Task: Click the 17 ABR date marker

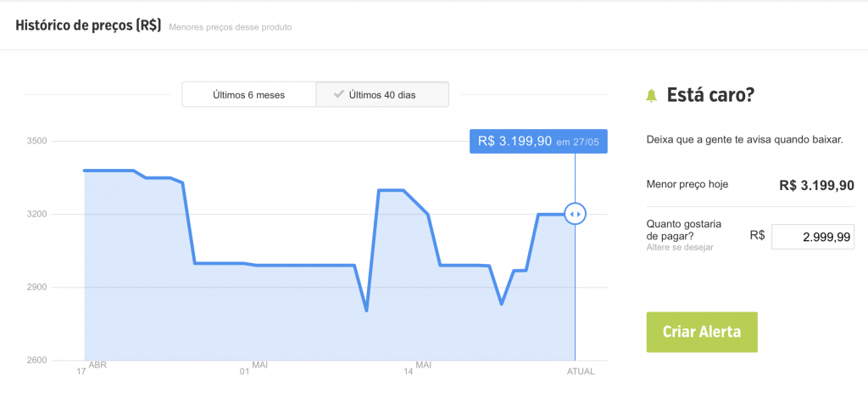Action: (92, 368)
